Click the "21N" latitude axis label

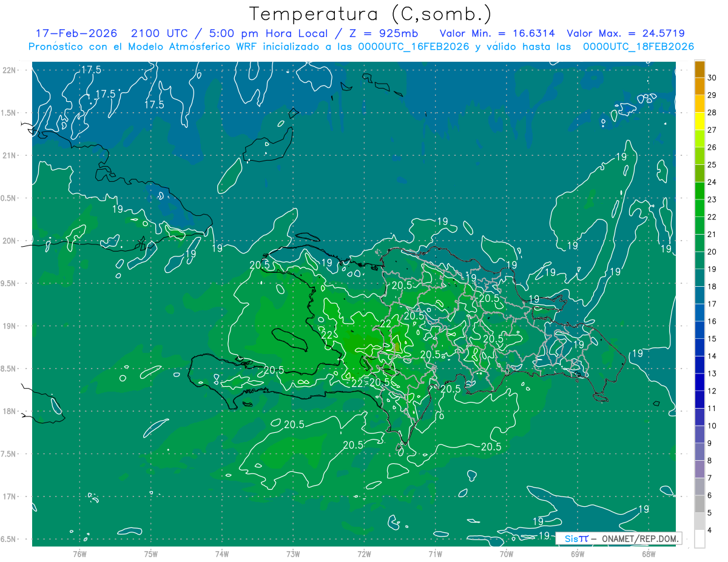tap(10, 155)
